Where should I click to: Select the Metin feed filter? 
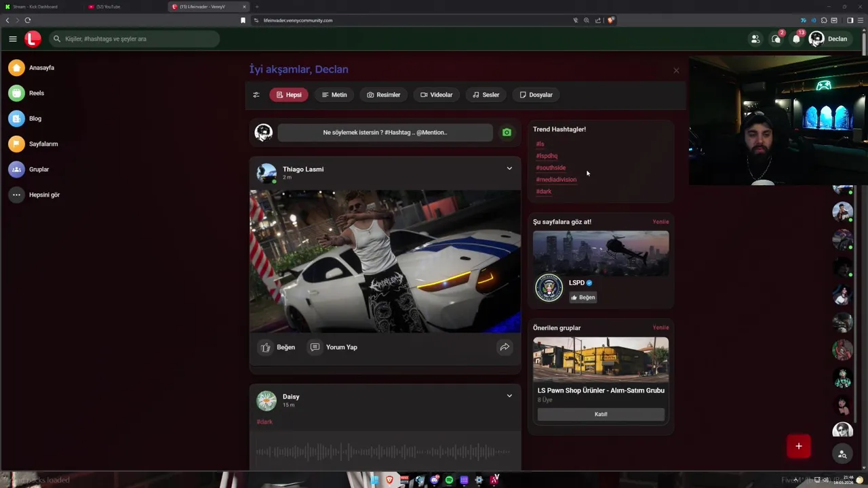pyautogui.click(x=334, y=95)
